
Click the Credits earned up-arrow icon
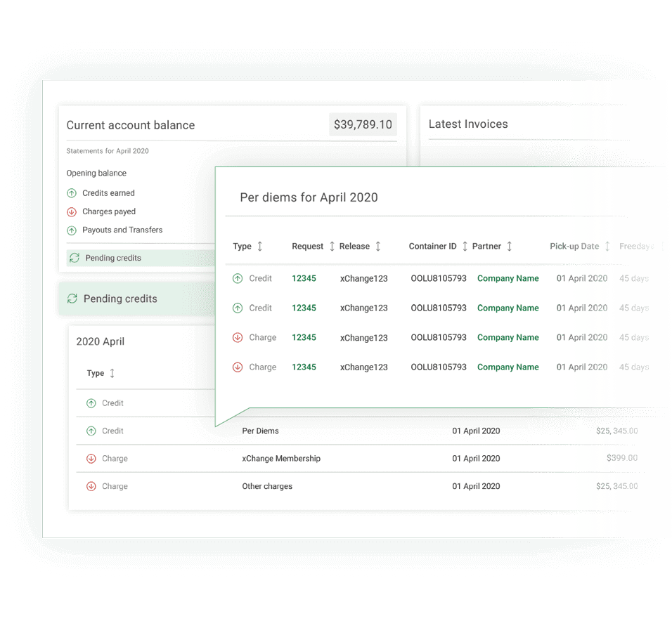pyautogui.click(x=72, y=193)
